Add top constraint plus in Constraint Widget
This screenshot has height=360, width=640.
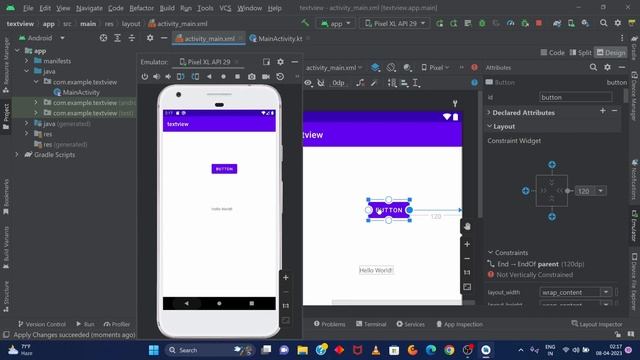click(x=552, y=164)
